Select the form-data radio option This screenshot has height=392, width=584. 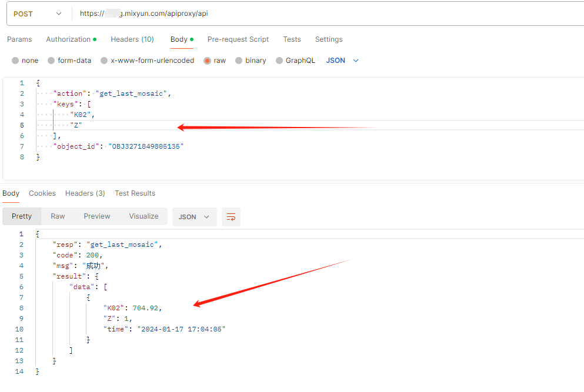[51, 61]
